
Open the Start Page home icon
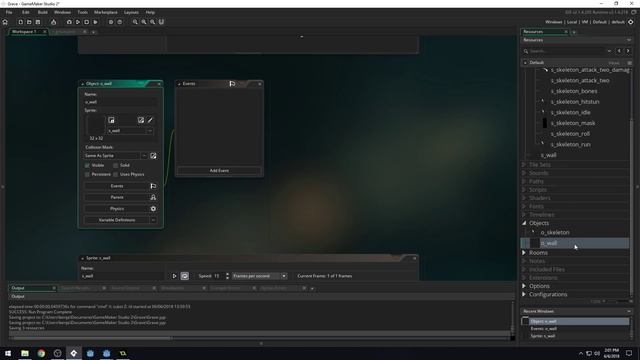click(x=5, y=22)
